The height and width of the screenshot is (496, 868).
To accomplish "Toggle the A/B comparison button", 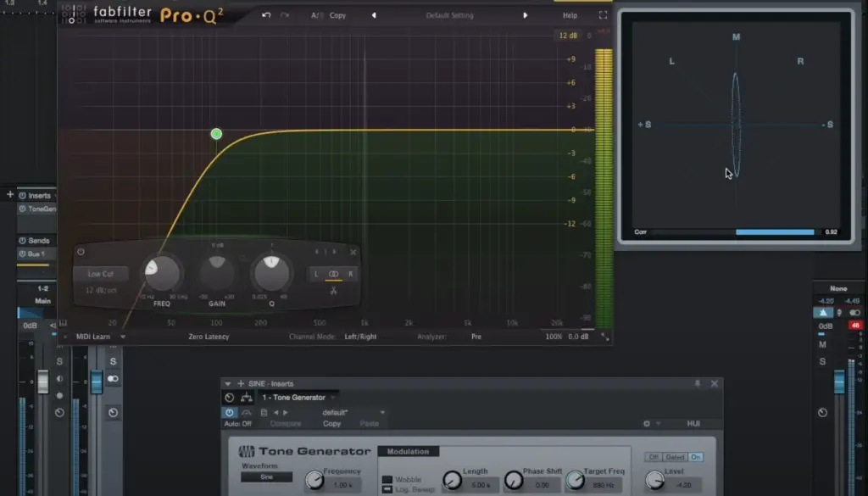I will [x=317, y=15].
